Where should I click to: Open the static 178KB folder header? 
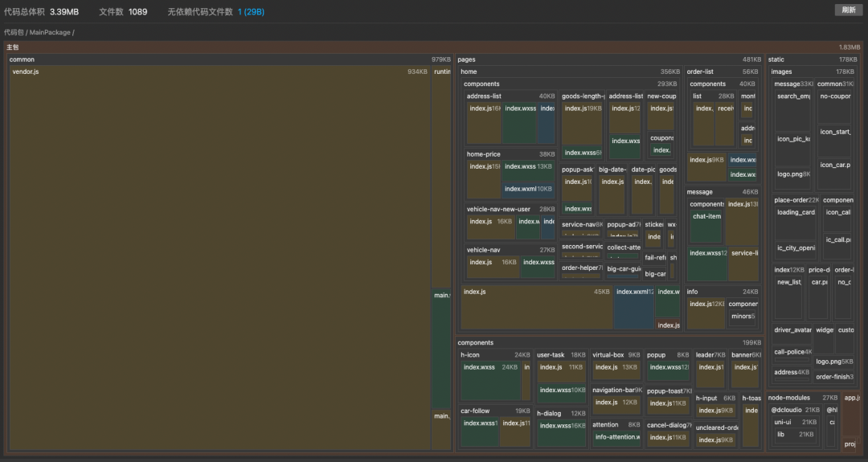(812, 59)
